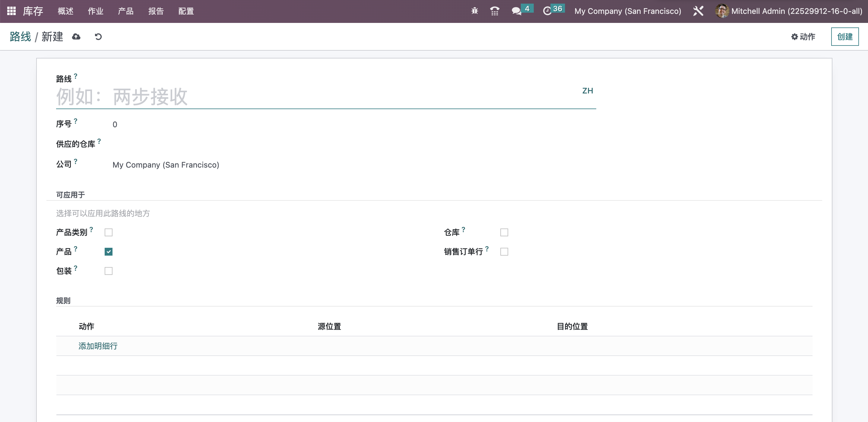This screenshot has width=868, height=422.
Task: Show help tooltip for 路线 label
Action: click(75, 76)
